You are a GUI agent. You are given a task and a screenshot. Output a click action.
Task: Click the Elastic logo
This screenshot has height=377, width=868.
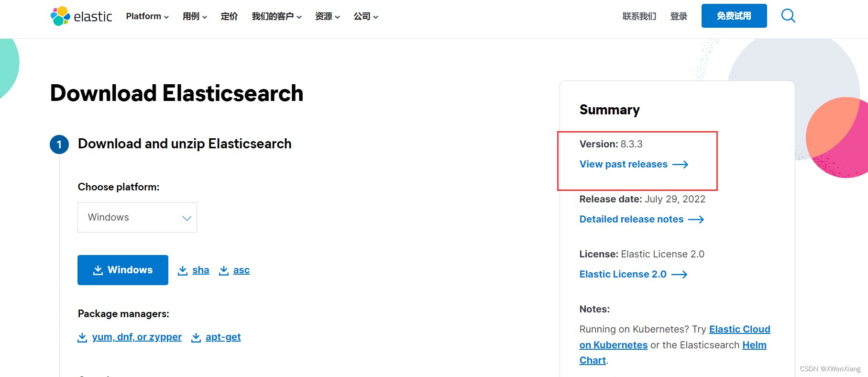81,16
